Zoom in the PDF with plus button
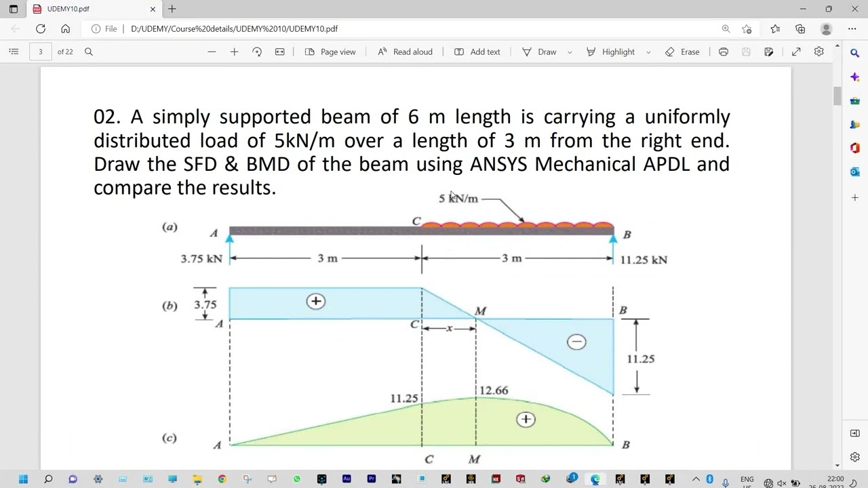868x488 pixels. (234, 52)
